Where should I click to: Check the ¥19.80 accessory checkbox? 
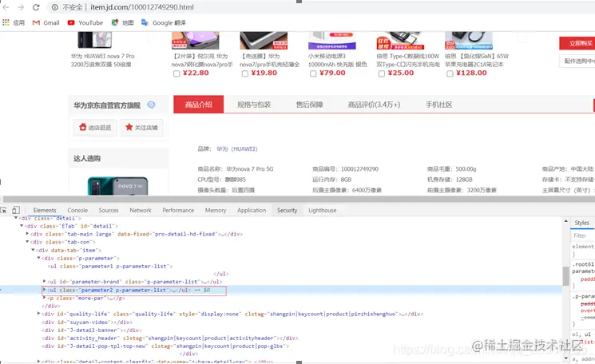tap(244, 73)
